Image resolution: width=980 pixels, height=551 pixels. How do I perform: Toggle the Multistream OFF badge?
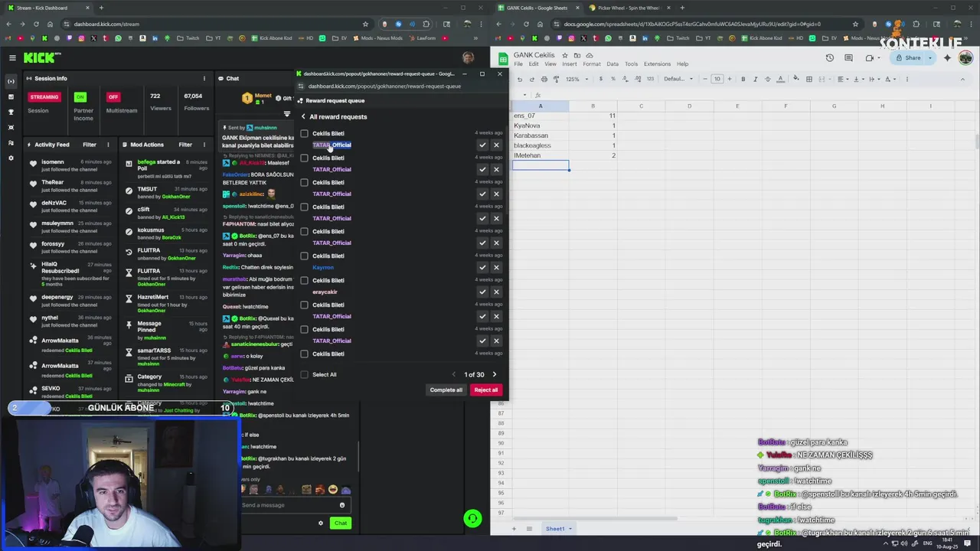(113, 97)
